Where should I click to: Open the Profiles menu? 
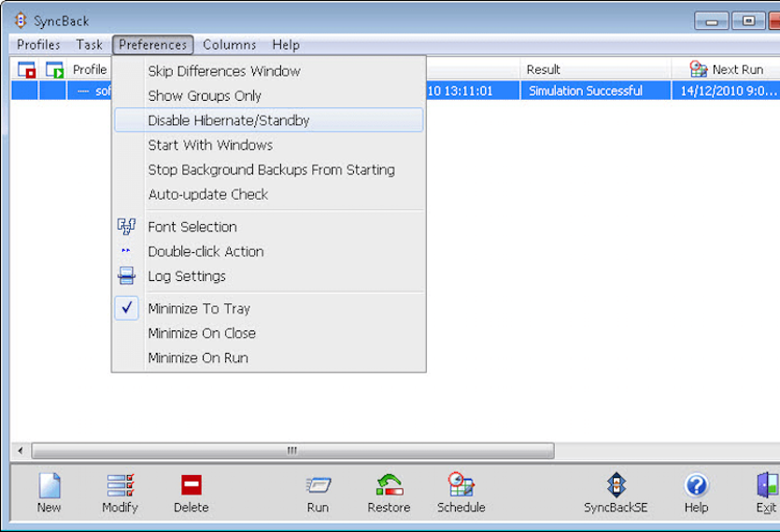38,45
